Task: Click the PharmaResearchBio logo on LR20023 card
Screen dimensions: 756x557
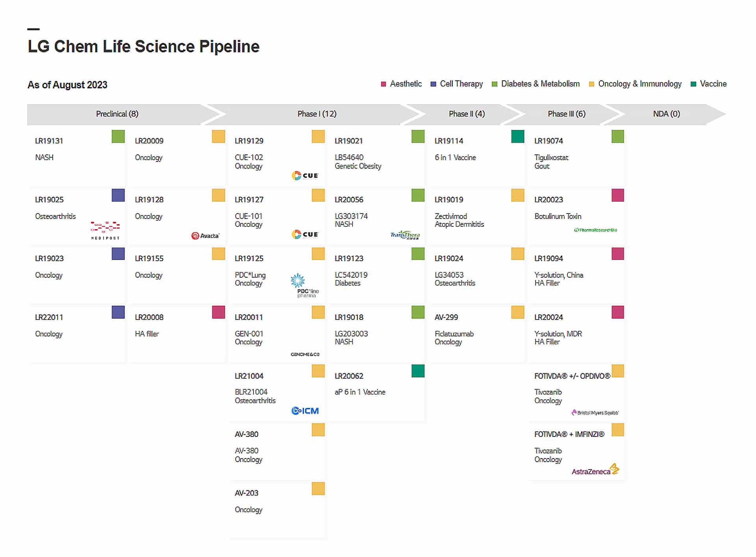Action: coord(595,230)
